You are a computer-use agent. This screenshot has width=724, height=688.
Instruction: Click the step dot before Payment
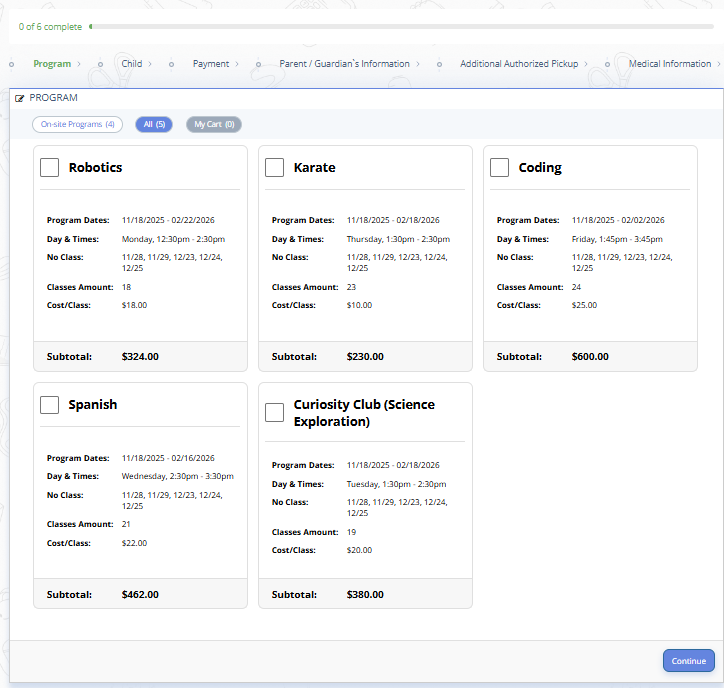pos(170,64)
